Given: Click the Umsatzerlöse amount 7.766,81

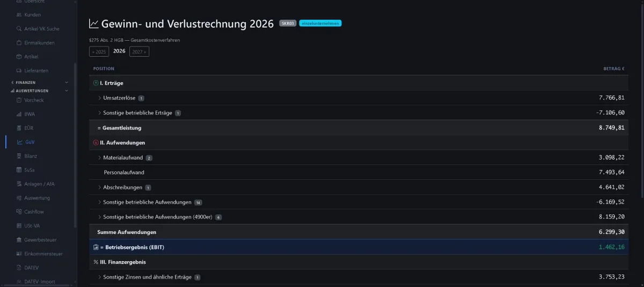Looking at the screenshot, I should pos(612,98).
